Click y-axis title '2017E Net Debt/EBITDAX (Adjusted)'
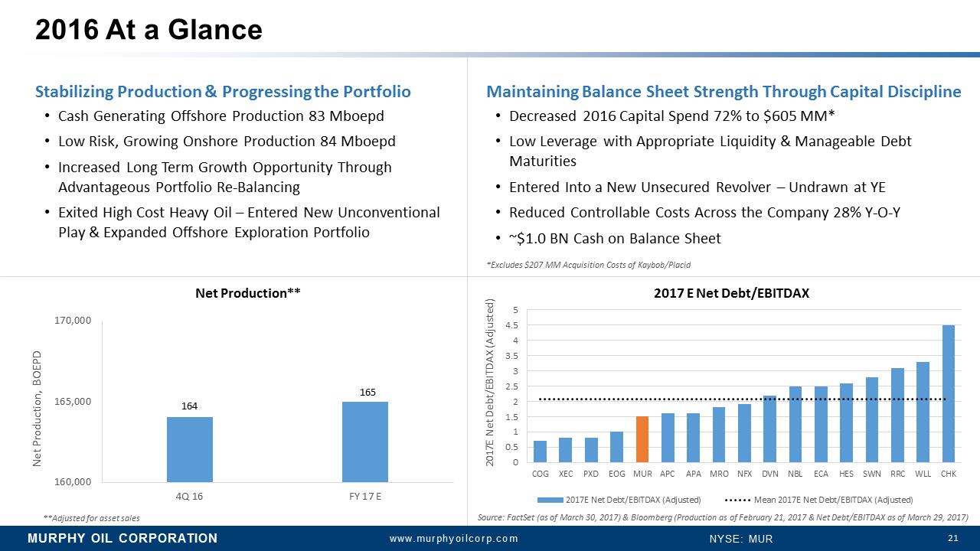Viewport: 980px width, 551px height. [492, 383]
